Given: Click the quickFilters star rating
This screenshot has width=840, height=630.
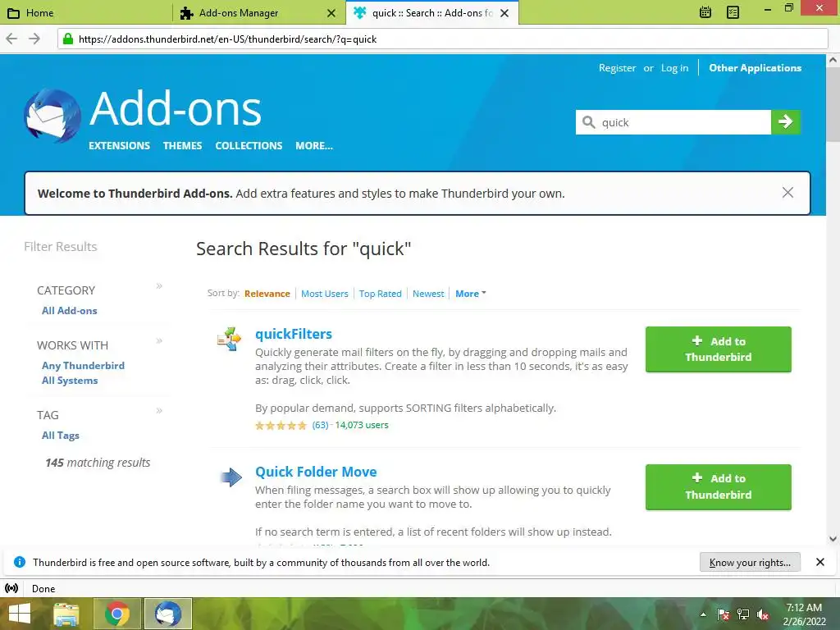Looking at the screenshot, I should click(281, 426).
